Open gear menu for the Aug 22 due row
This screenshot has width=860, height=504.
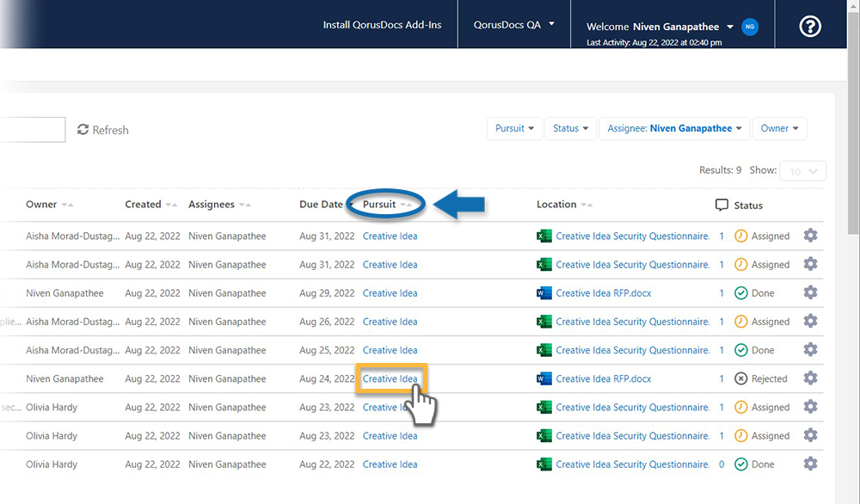pyautogui.click(x=810, y=464)
